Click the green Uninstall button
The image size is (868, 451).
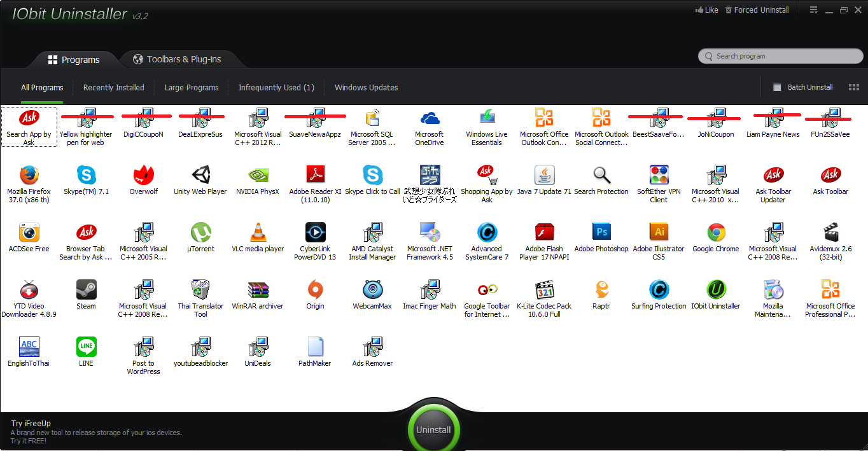click(433, 430)
